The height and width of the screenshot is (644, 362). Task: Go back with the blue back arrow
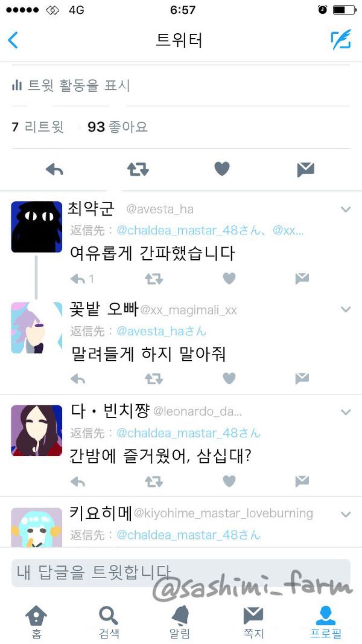(x=13, y=40)
